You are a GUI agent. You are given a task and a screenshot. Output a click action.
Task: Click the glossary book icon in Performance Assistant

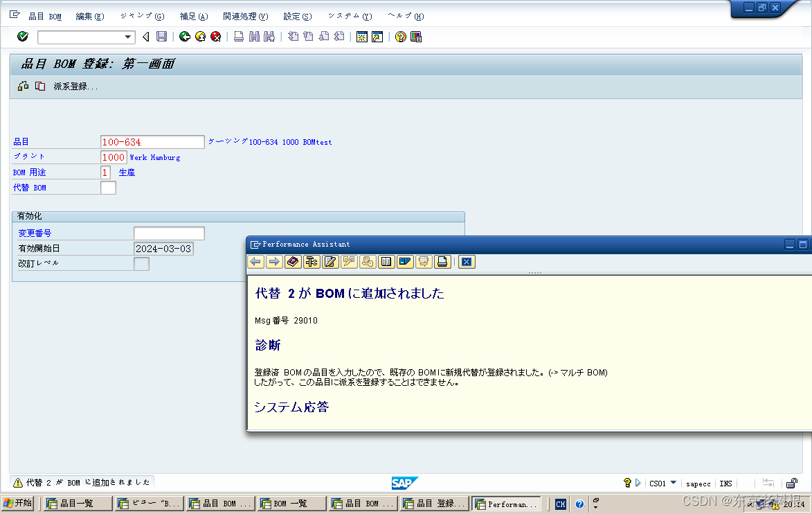coord(386,262)
